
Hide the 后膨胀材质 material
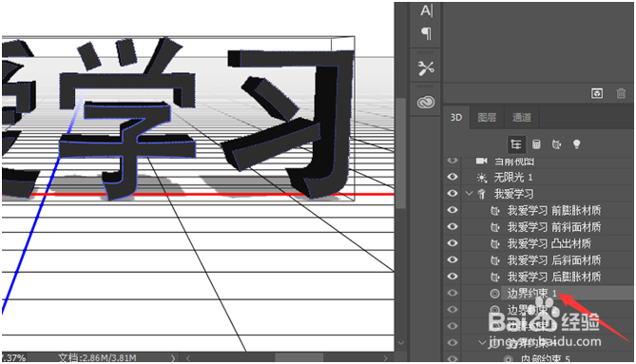[453, 277]
